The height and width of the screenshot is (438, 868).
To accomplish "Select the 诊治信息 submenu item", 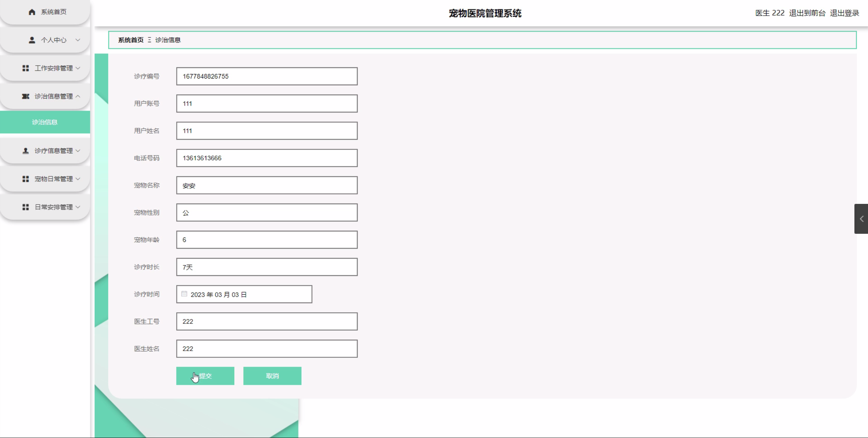I will point(45,122).
